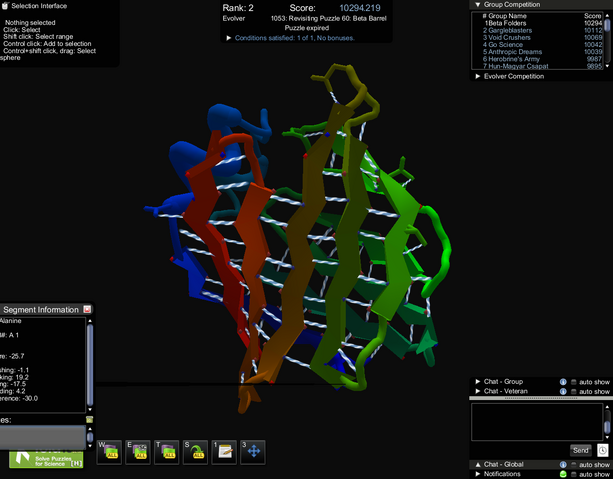This screenshot has width=613, height=479.
Task: Select the Hun-Magyar Csapat group row
Action: [538, 66]
